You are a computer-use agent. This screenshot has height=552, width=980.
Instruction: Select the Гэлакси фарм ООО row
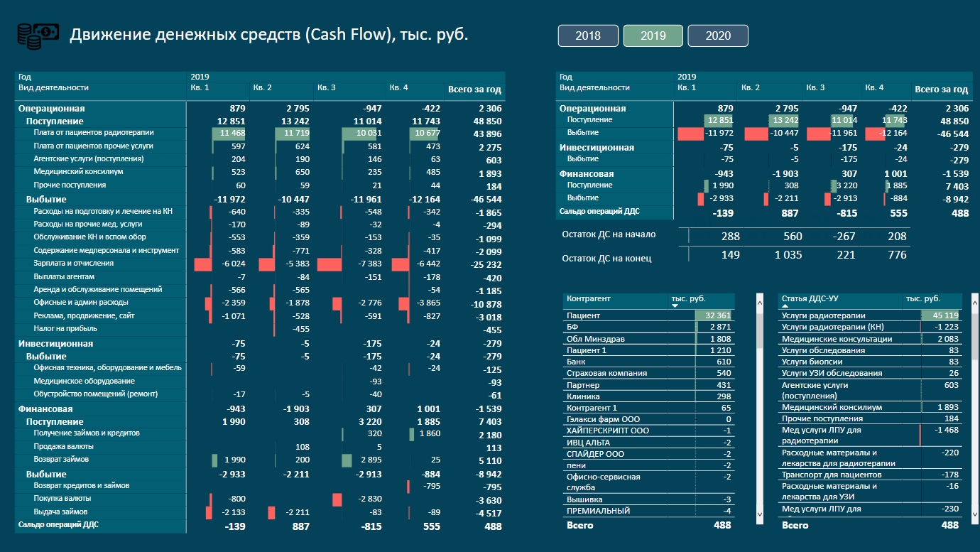click(649, 419)
